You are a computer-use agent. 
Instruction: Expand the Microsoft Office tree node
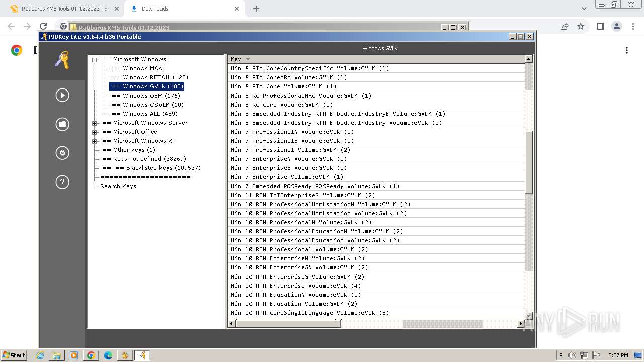pos(94,132)
